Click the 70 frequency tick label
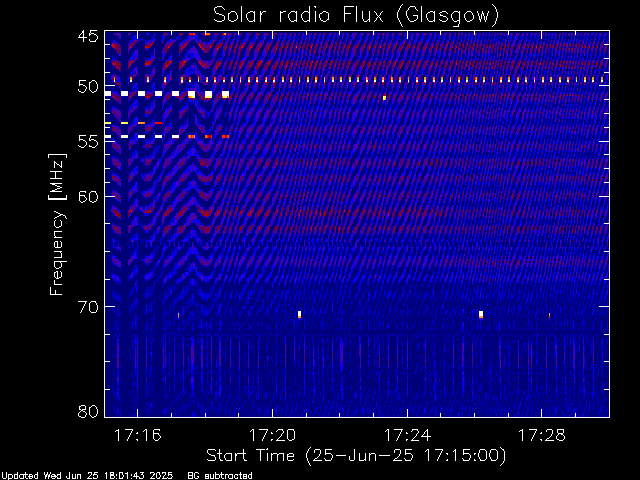 pos(88,307)
